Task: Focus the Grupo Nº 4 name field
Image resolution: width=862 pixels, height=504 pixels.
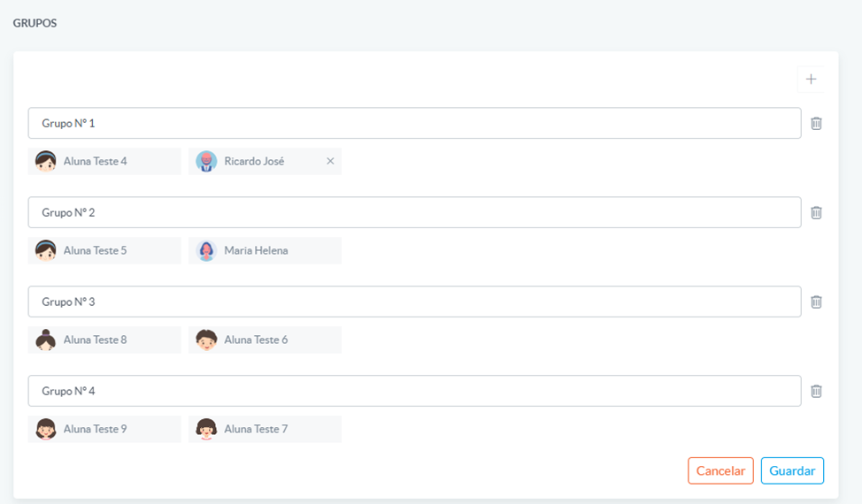Action: point(414,391)
